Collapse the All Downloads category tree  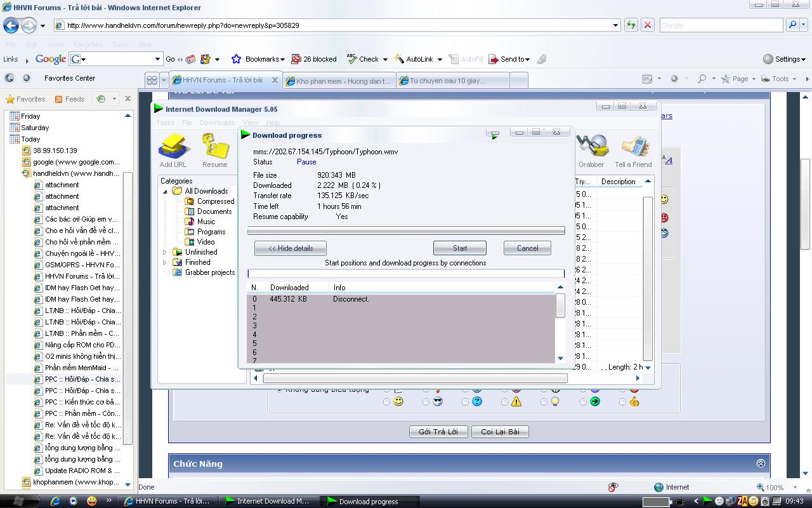(x=165, y=191)
